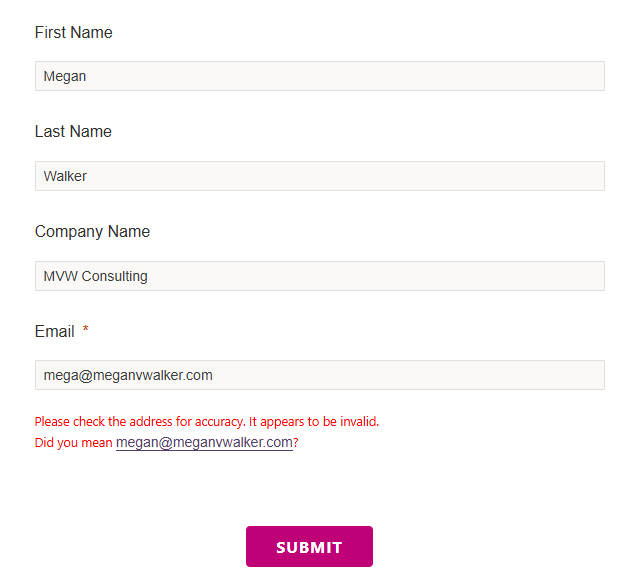621x584 pixels.
Task: Place cursor on "Megan" in First Name
Action: (x=65, y=76)
